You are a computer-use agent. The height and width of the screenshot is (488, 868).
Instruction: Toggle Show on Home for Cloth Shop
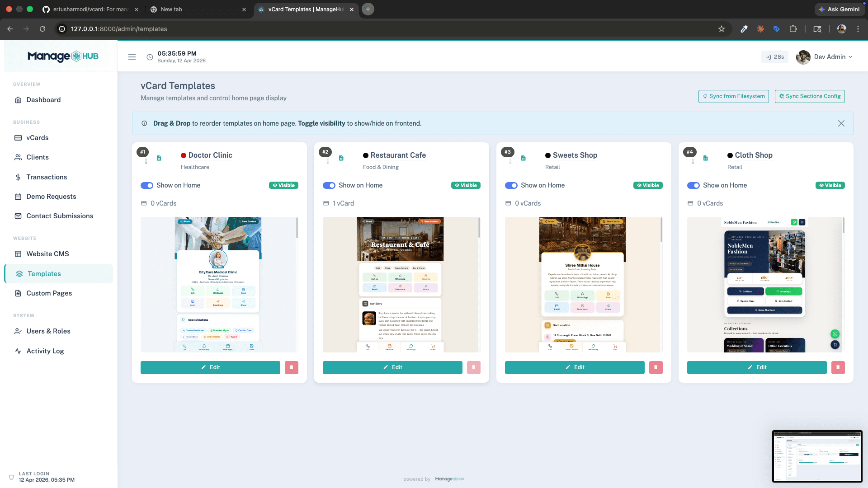click(693, 185)
